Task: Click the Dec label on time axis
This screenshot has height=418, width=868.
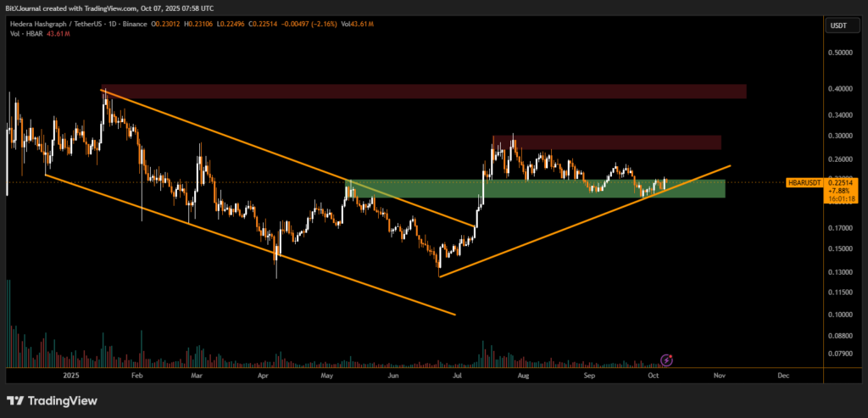Action: click(x=783, y=374)
